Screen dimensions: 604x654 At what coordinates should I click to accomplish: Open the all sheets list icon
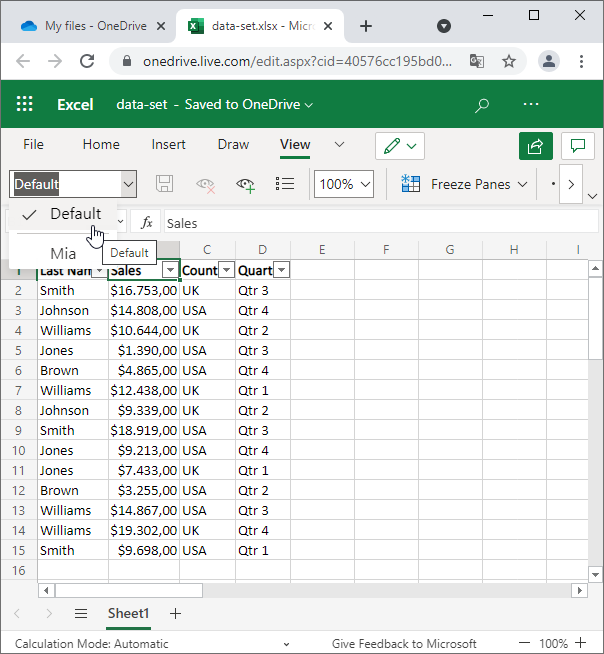[x=81, y=613]
